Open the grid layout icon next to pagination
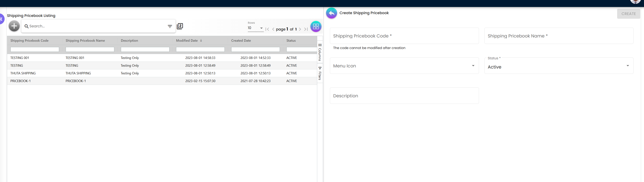The image size is (644, 182). click(316, 26)
